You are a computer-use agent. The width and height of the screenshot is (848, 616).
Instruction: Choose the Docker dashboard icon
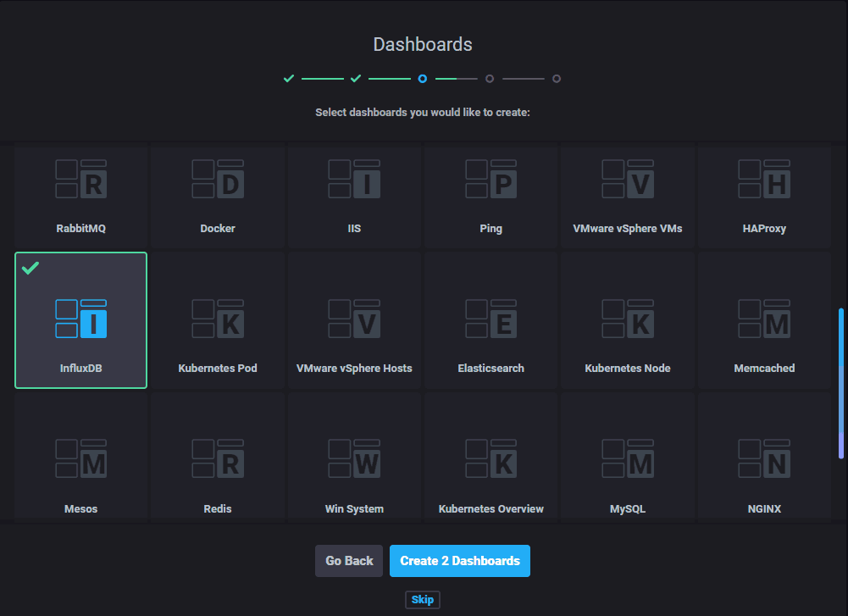pos(218,179)
